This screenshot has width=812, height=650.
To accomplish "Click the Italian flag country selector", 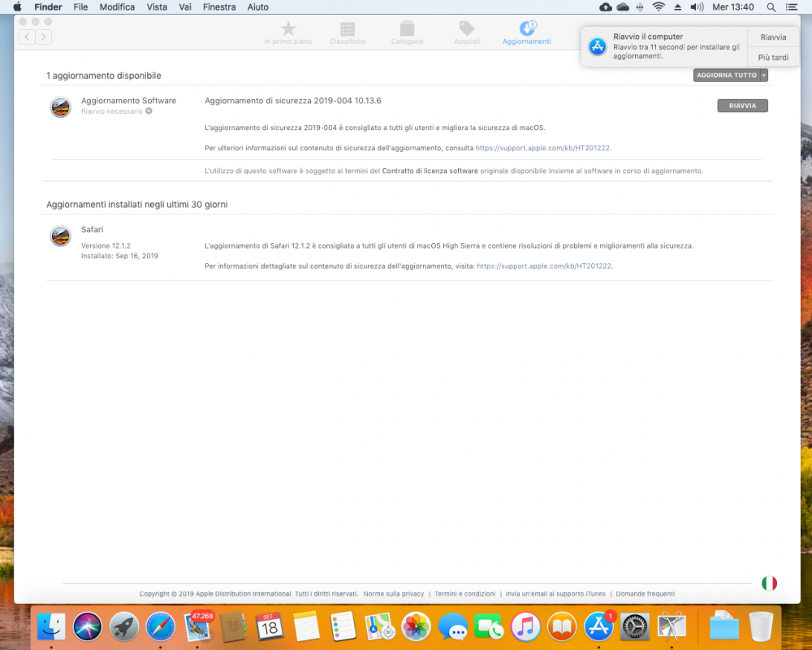I will click(x=769, y=583).
